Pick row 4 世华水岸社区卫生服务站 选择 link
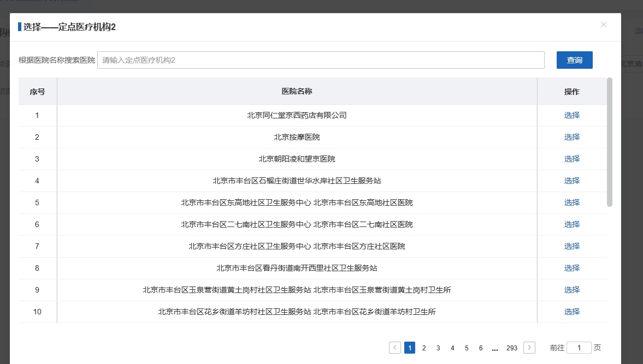Viewport: 643px width, 364px height. (571, 181)
